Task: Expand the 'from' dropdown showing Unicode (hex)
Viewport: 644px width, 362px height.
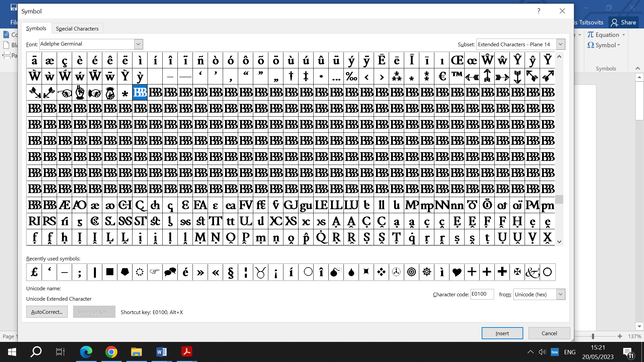Action: tap(560, 294)
